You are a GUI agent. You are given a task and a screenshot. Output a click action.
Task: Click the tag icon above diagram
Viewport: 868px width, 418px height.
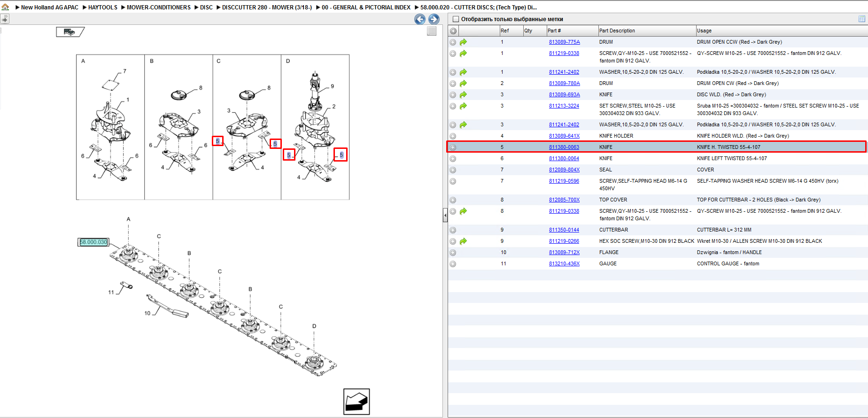[70, 32]
